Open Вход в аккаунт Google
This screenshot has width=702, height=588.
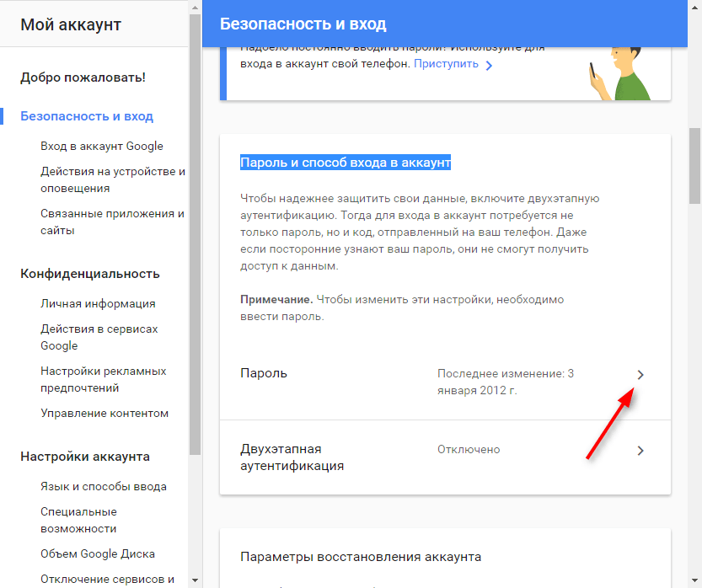[x=102, y=147]
